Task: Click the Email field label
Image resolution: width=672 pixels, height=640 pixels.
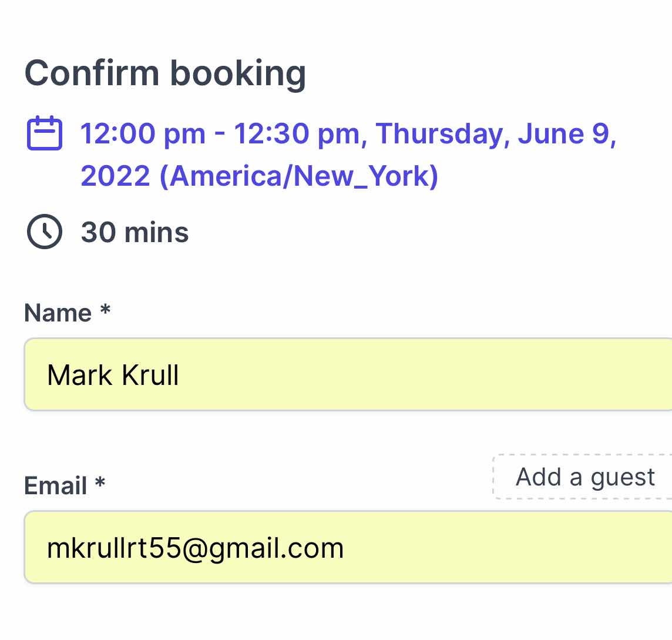Action: pos(55,485)
